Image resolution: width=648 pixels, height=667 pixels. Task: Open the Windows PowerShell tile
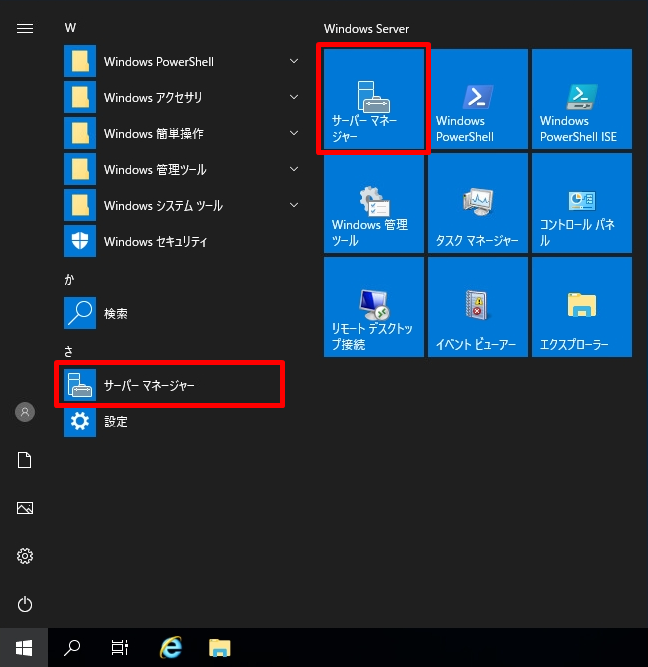(478, 99)
